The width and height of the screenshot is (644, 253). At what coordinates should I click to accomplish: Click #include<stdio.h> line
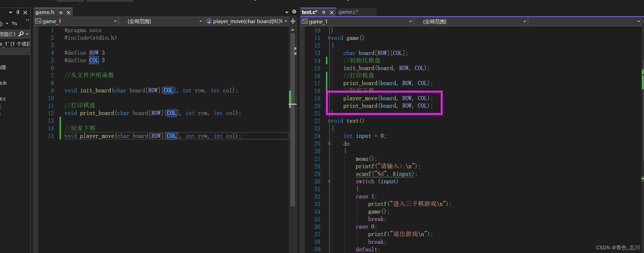pos(91,38)
